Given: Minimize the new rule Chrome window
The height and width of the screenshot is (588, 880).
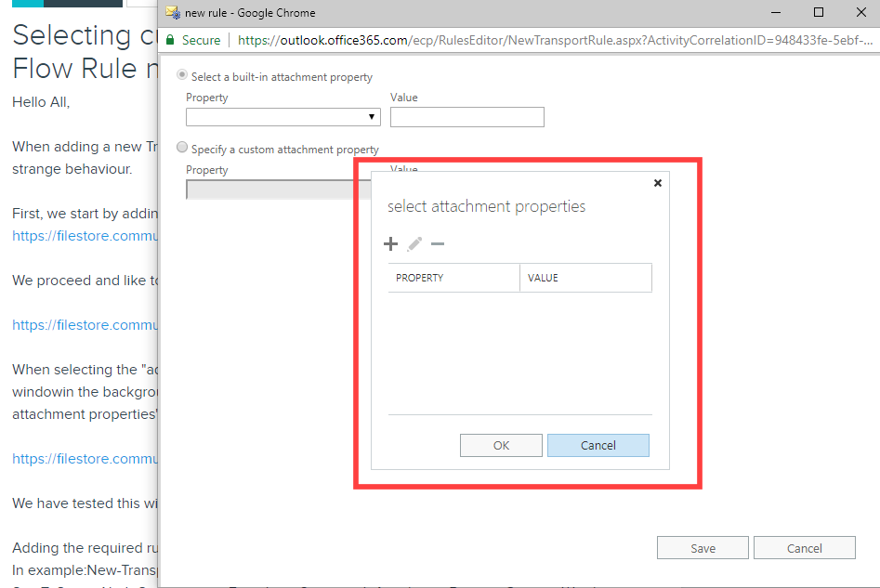Looking at the screenshot, I should click(776, 12).
